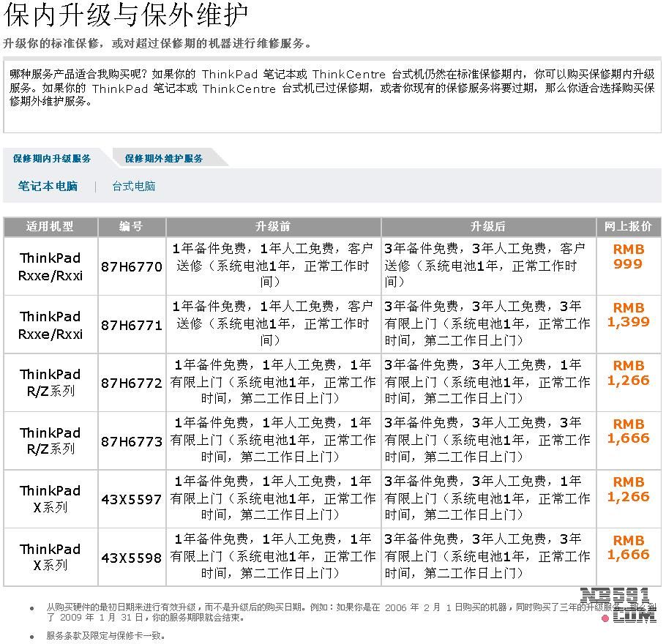666x644 pixels.
Task: Click the 保内升级与保外维护 page heading
Action: pyautogui.click(x=126, y=15)
